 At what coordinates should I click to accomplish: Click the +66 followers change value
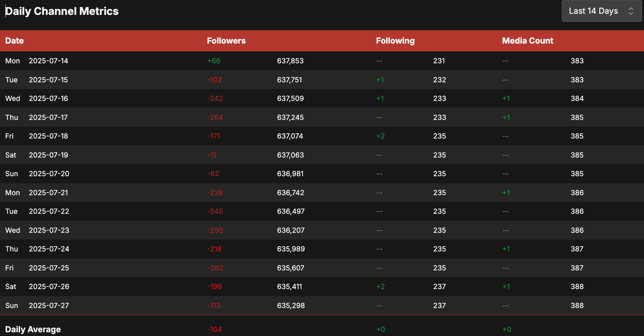[x=214, y=61]
